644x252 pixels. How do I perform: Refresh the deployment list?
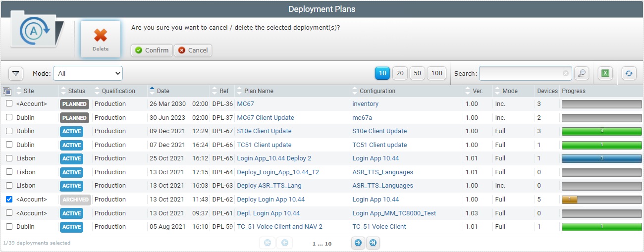pyautogui.click(x=629, y=73)
